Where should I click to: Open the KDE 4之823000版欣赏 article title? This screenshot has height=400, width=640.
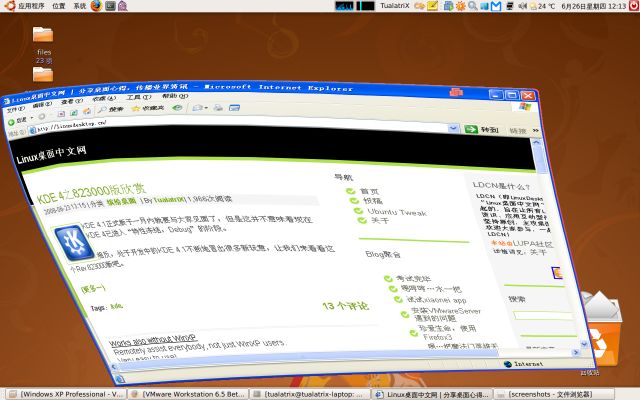91,193
